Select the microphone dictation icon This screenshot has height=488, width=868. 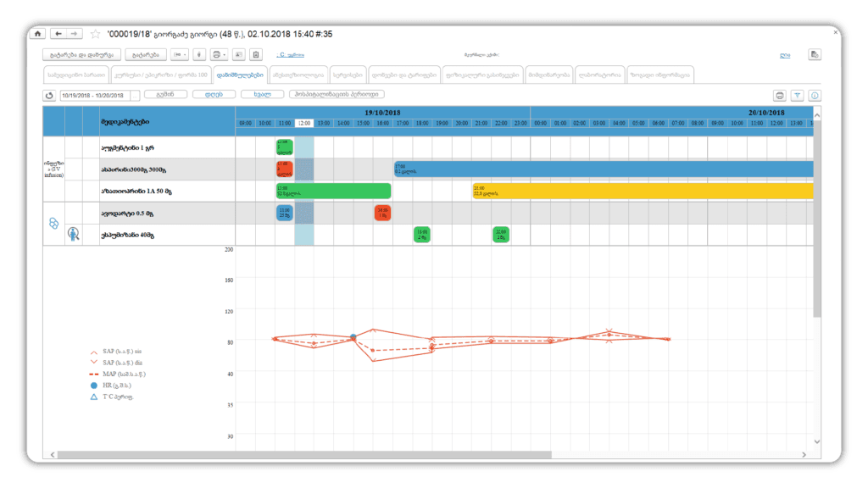coord(198,54)
